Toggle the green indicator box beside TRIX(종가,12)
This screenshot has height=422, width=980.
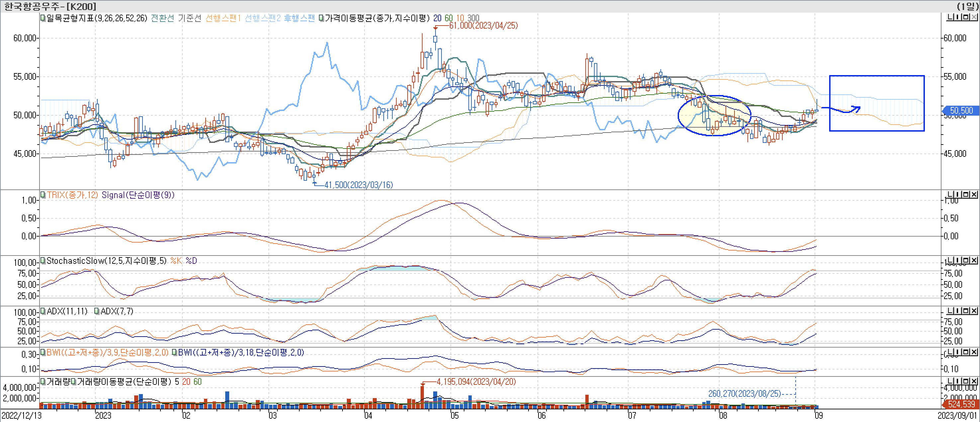click(43, 195)
